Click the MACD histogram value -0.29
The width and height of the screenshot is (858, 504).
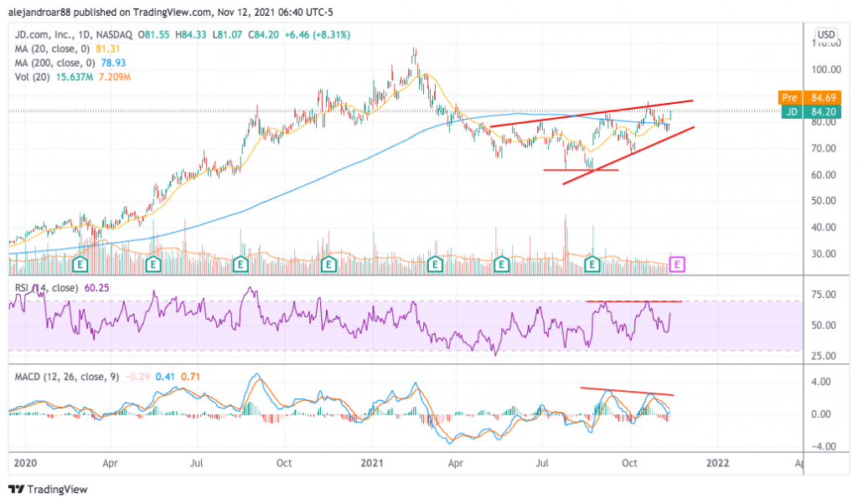click(137, 377)
